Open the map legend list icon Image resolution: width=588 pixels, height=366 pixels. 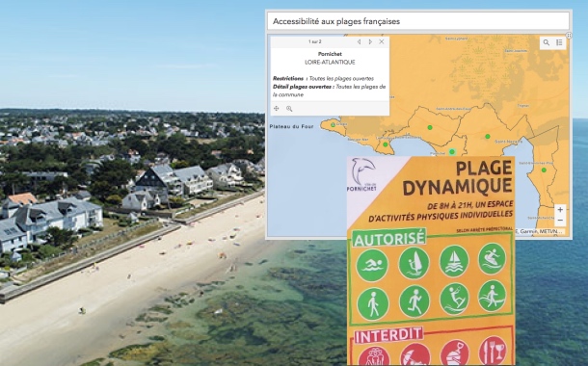pyautogui.click(x=559, y=42)
